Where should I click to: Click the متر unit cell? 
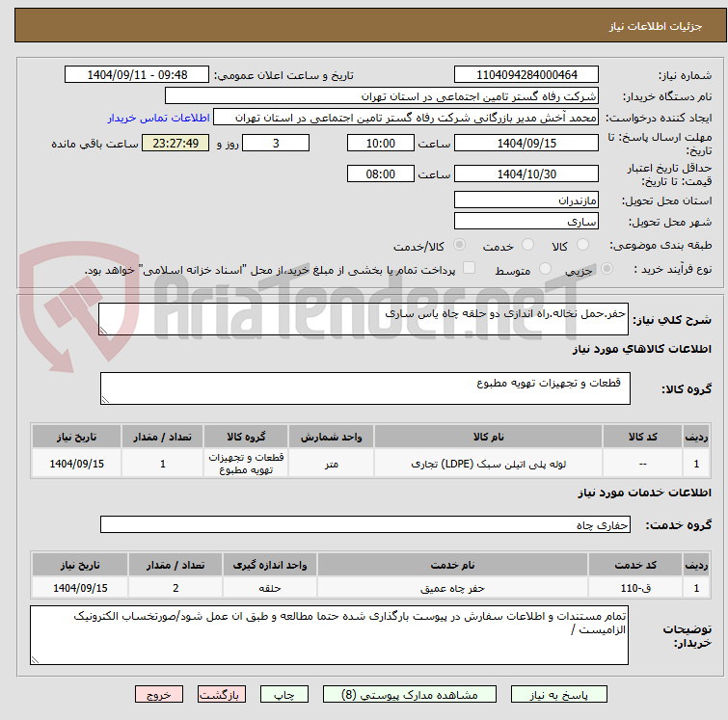(x=331, y=464)
